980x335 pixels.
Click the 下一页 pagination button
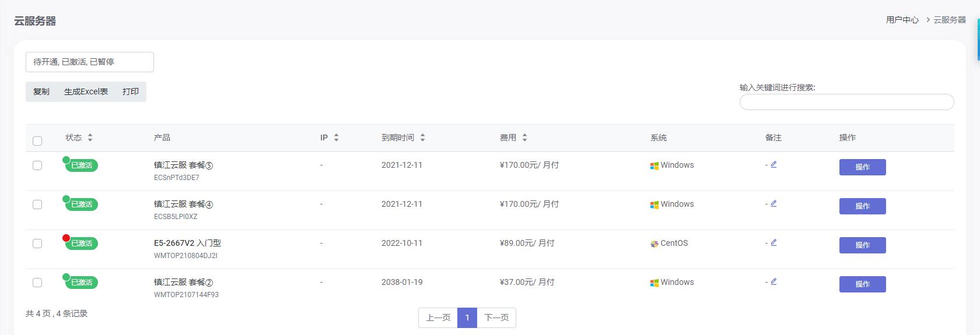(496, 318)
